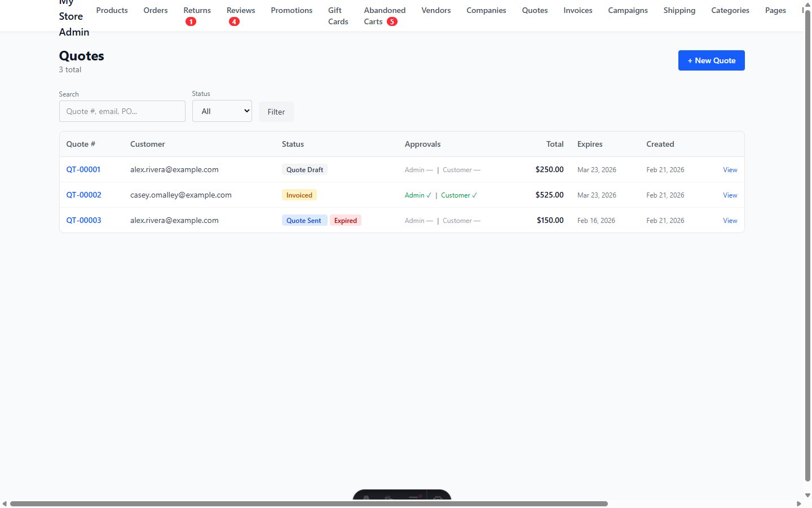Navigate to the Products section
812x508 pixels.
[x=112, y=10]
